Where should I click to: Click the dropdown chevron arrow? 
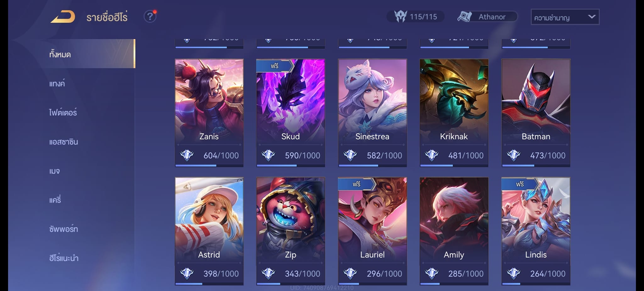[x=591, y=17]
